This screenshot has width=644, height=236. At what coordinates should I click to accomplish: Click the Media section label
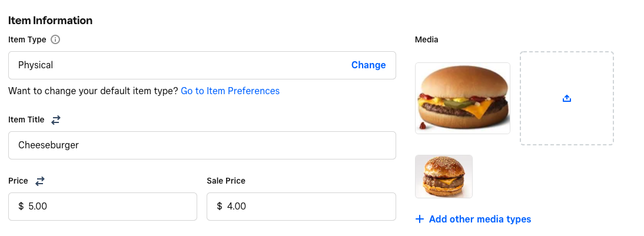427,40
